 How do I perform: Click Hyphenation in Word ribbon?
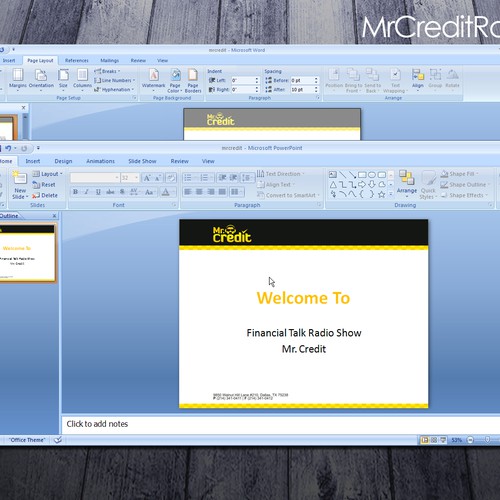click(114, 90)
